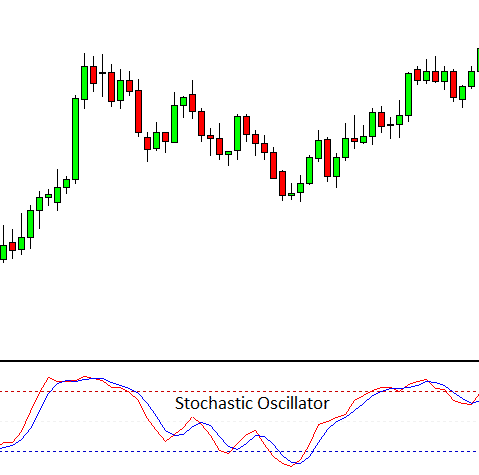479x475 pixels.
Task: Click the blue dashed oversold level line
Action: pos(239,452)
